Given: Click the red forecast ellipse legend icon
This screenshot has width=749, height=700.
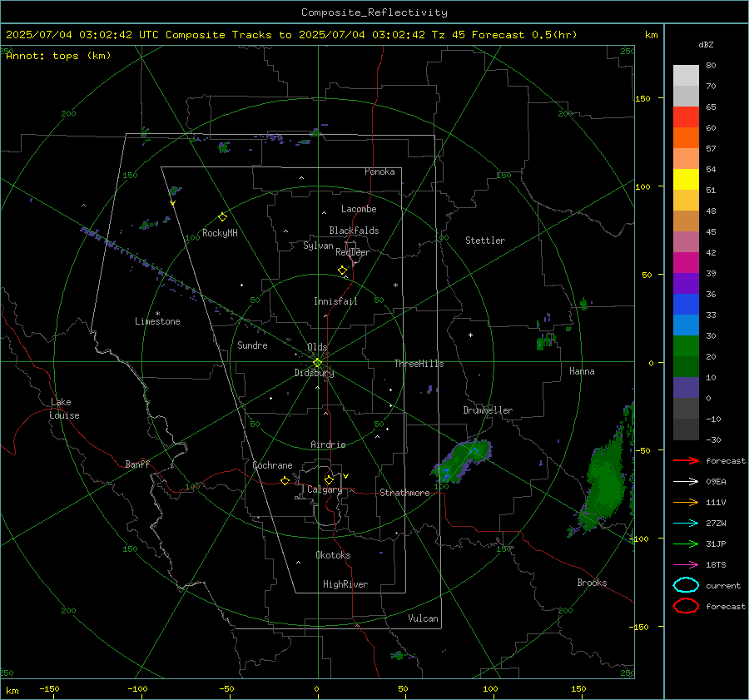Looking at the screenshot, I should pyautogui.click(x=686, y=606).
